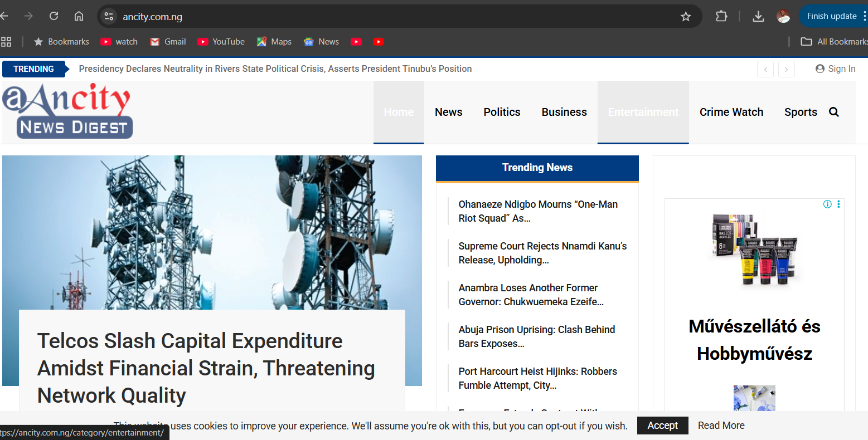Advance trending headlines with right arrow
Image resolution: width=868 pixels, height=440 pixels.
pos(786,69)
